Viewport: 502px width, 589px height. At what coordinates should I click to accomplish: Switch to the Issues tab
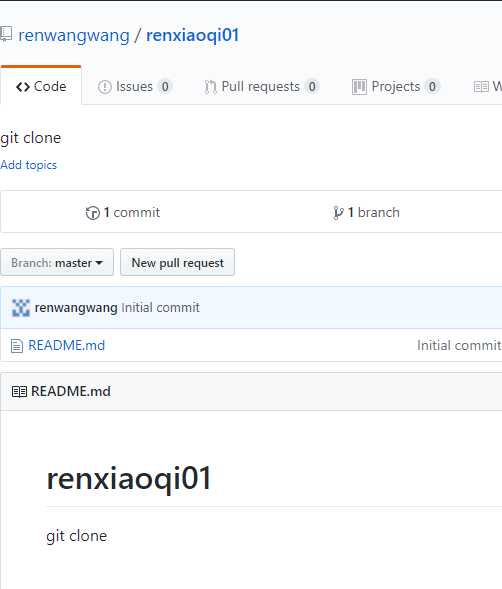click(x=135, y=87)
